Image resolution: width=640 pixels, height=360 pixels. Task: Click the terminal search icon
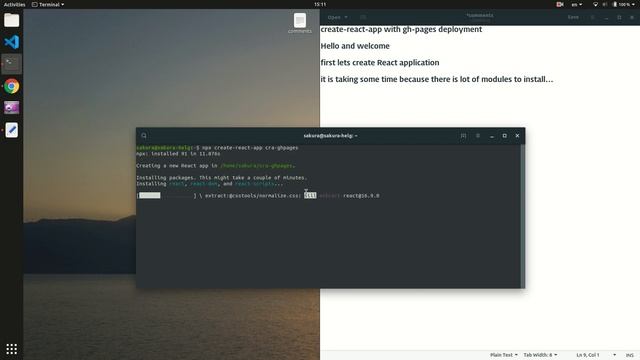[144, 136]
